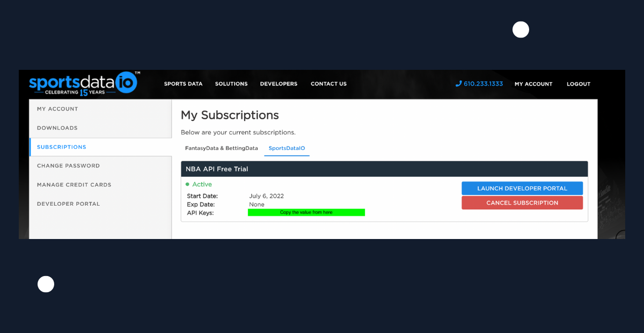Click the SportsDataIO logo

click(x=84, y=83)
